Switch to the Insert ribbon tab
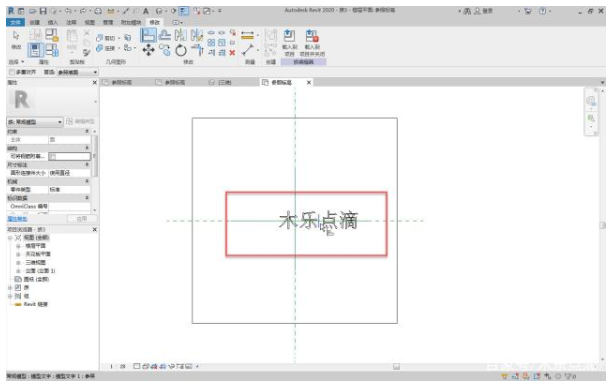 coord(53,22)
